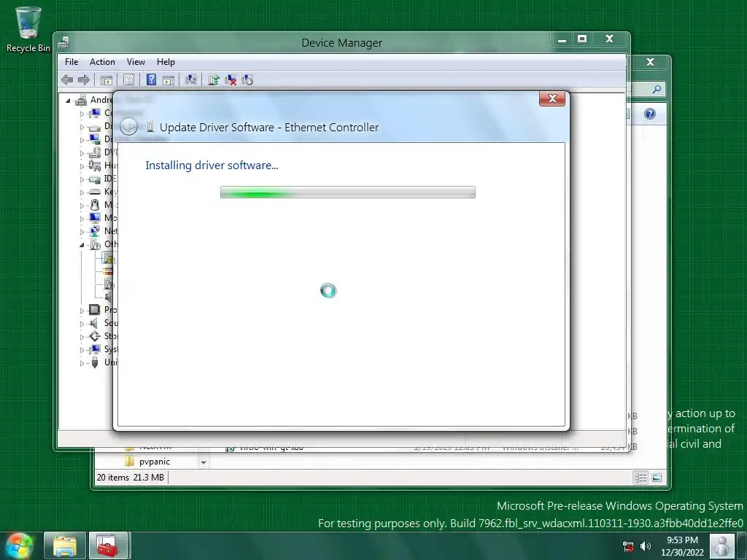Click the blue Help question-mark toolbar icon

(x=151, y=79)
